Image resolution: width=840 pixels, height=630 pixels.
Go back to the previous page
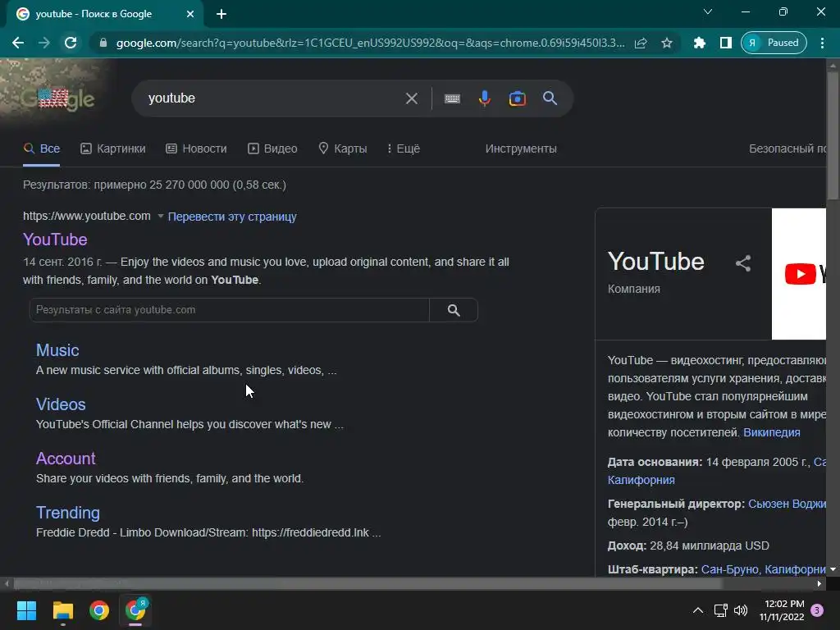[x=18, y=43]
